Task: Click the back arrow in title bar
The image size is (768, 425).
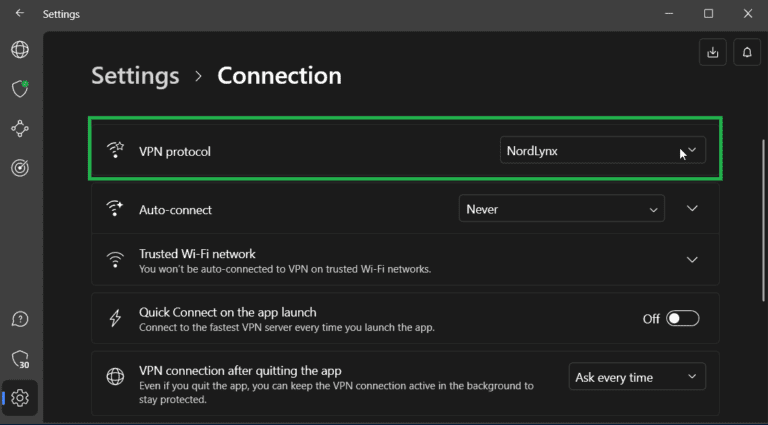Action: point(20,14)
